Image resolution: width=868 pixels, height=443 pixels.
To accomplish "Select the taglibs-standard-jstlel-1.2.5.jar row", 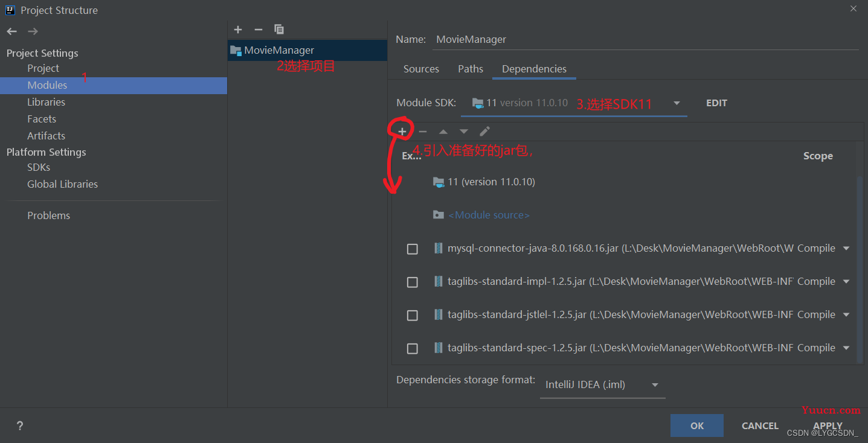I will pos(625,314).
